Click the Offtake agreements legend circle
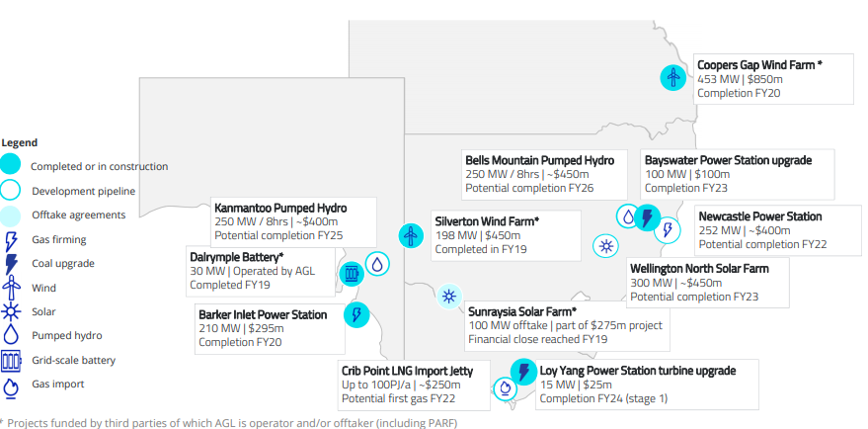The image size is (868, 429). 11,216
